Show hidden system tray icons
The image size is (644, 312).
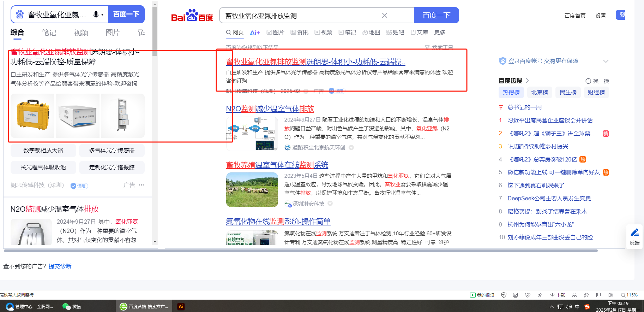[552, 307]
